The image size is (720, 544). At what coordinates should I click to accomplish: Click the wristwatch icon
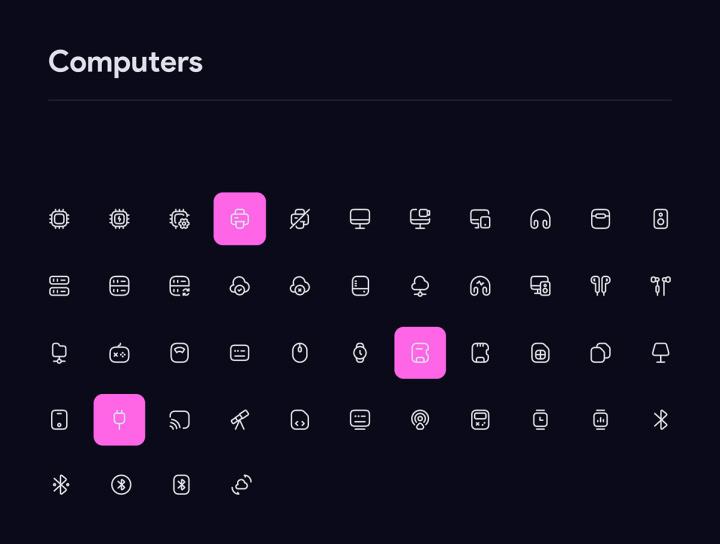click(360, 353)
